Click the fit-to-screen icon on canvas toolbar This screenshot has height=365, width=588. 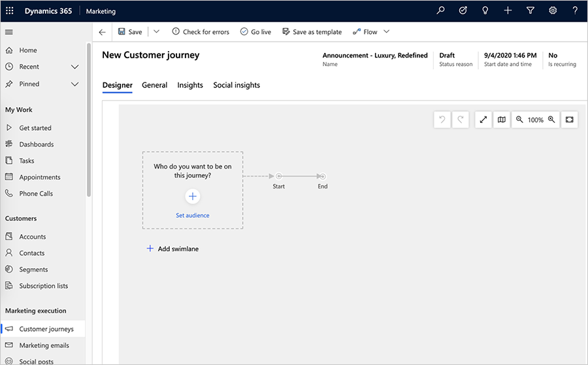569,120
